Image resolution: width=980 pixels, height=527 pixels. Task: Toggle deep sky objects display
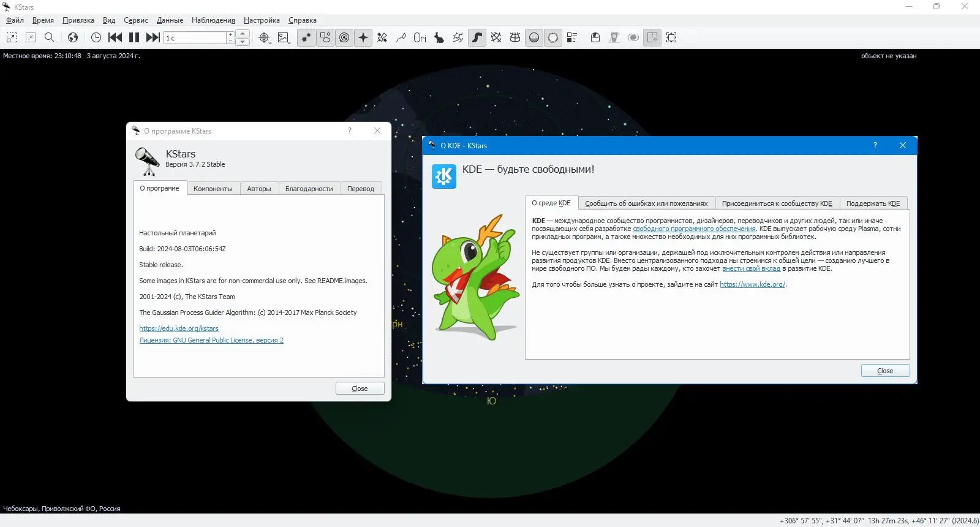click(x=325, y=37)
